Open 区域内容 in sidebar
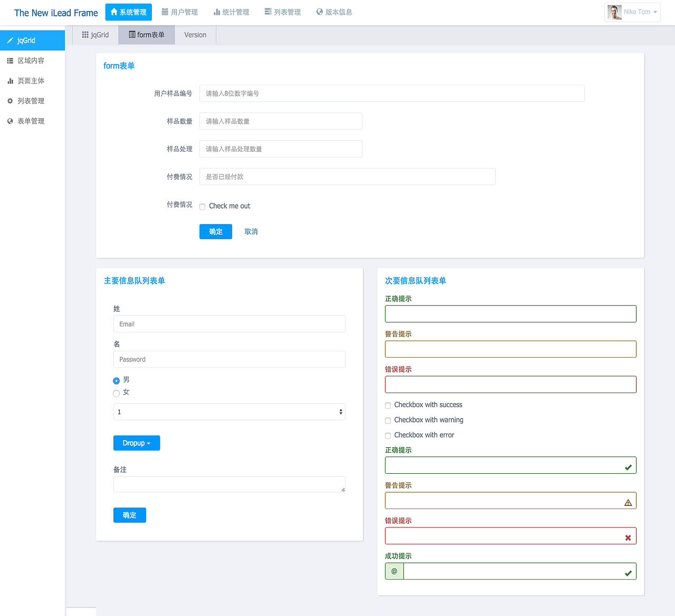675x616 pixels. 32,61
